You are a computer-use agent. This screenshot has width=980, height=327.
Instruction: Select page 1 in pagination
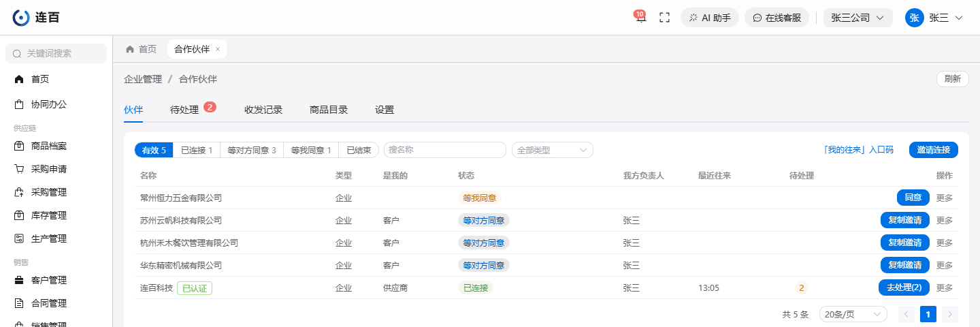pyautogui.click(x=928, y=314)
